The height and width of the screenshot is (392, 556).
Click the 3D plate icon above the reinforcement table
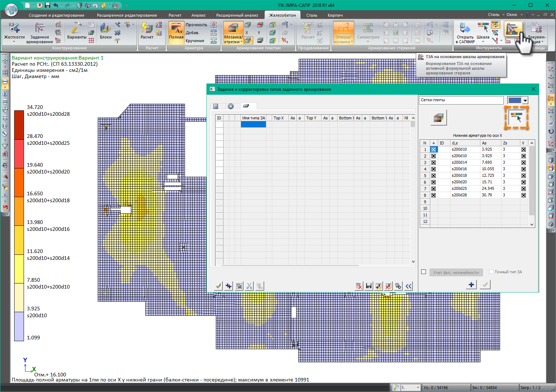pyautogui.click(x=439, y=118)
